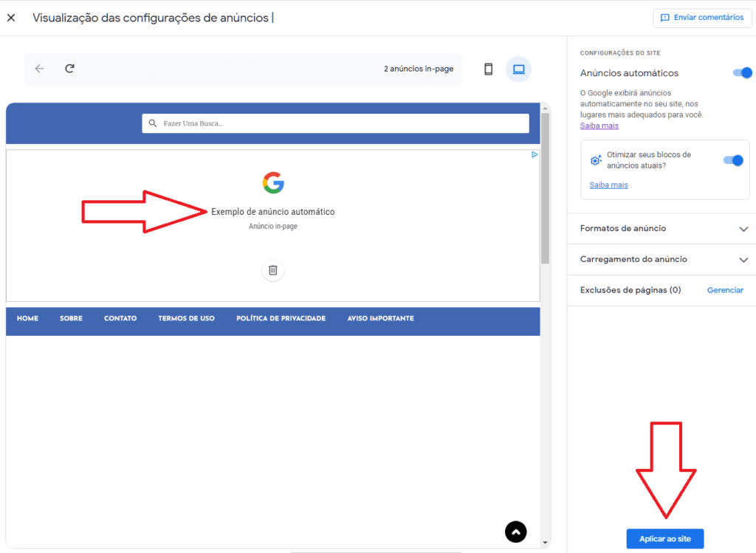Click the optimize ad blocks gear icon
756x553 pixels.
tap(596, 160)
